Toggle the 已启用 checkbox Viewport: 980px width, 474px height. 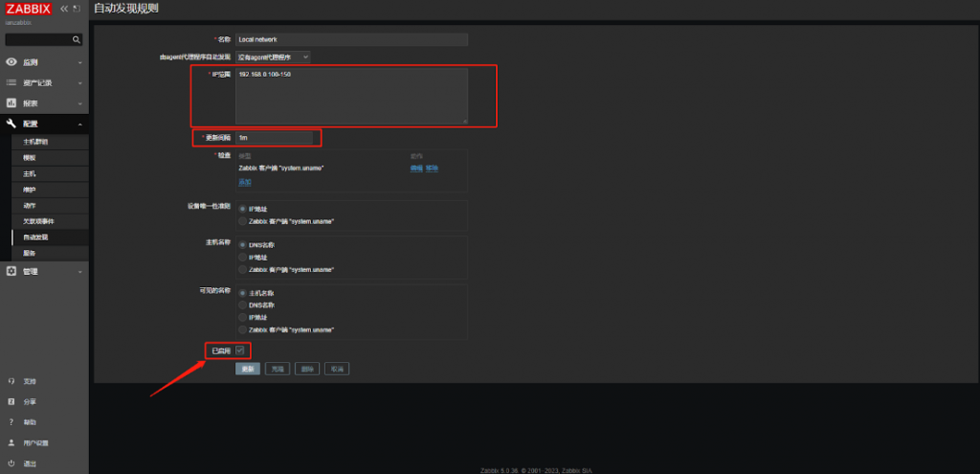click(240, 350)
